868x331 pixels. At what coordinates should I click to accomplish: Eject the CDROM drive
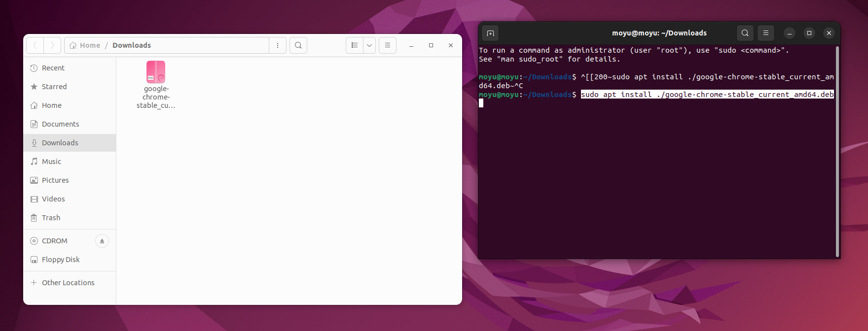(102, 241)
